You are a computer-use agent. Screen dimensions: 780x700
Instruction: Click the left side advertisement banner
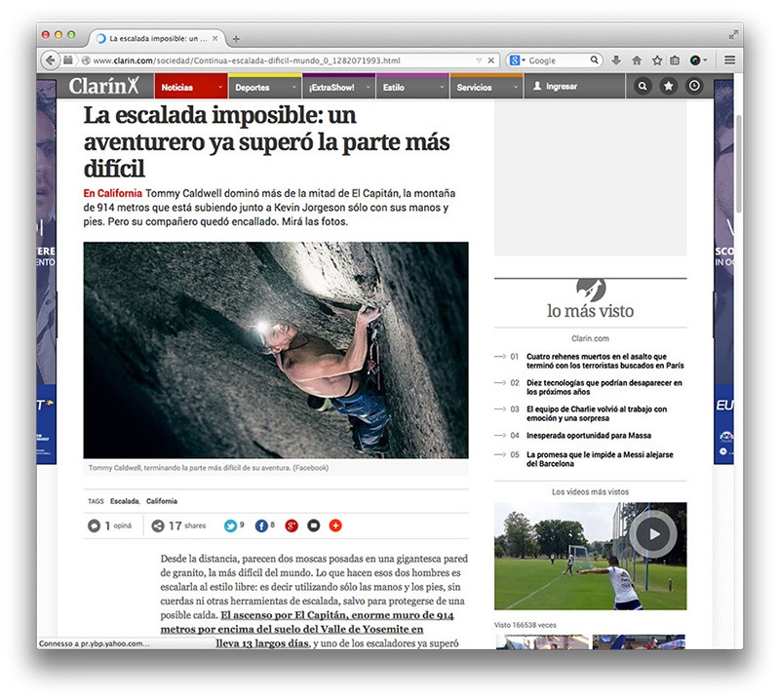click(46, 272)
